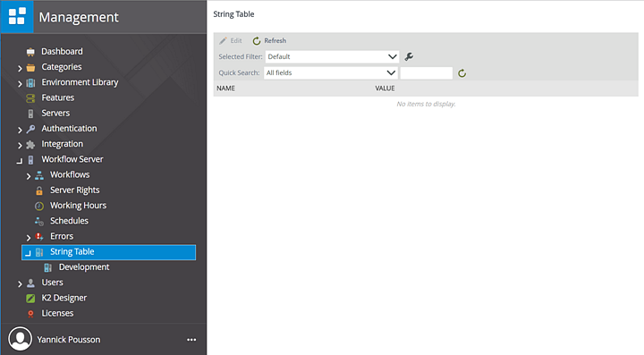644x355 pixels.
Task: Click the quick search text box
Action: [x=427, y=73]
